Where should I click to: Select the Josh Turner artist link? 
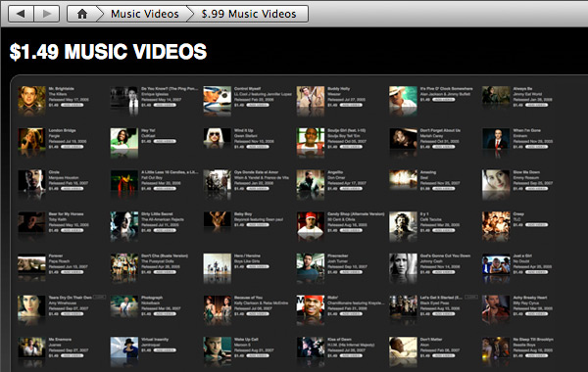[338, 261]
